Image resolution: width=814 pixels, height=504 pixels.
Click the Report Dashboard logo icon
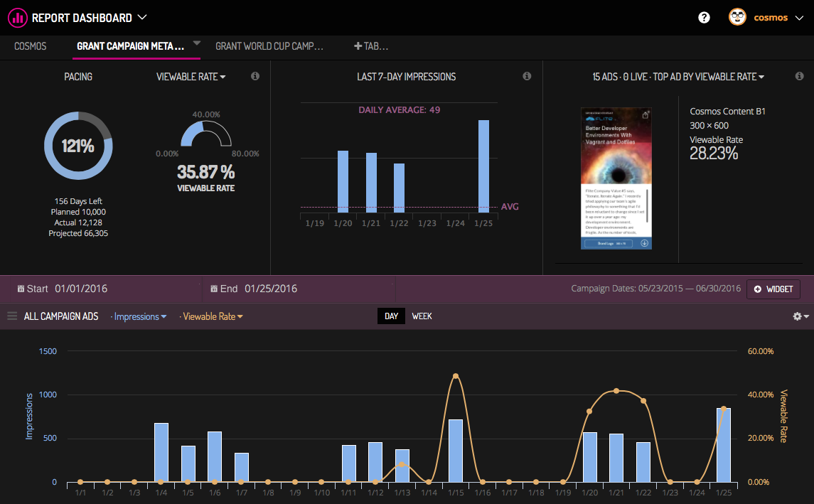click(x=17, y=18)
